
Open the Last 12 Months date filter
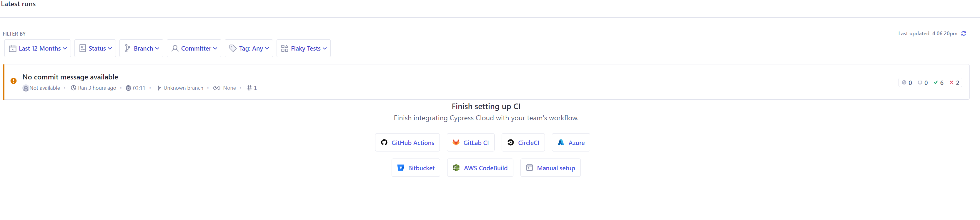pos(38,48)
